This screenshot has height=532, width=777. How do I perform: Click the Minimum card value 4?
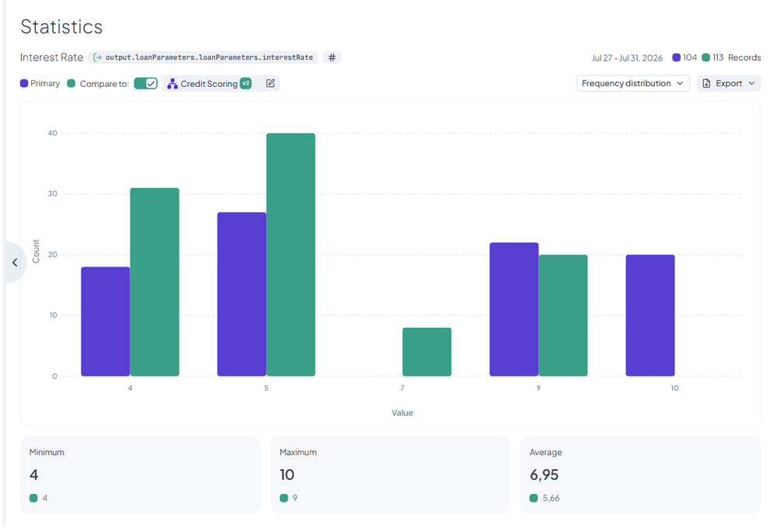coord(33,475)
